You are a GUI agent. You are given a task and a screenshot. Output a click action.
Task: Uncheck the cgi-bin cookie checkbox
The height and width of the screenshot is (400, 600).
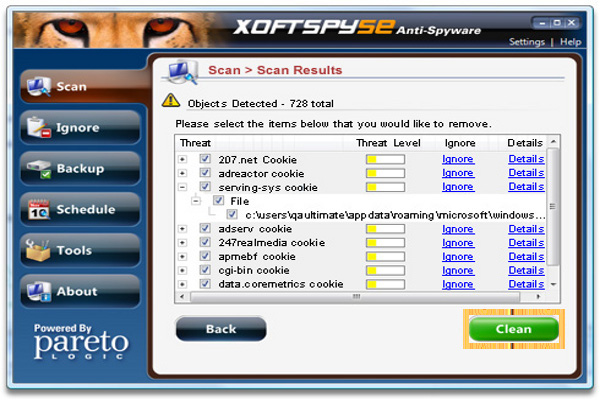[x=205, y=270]
